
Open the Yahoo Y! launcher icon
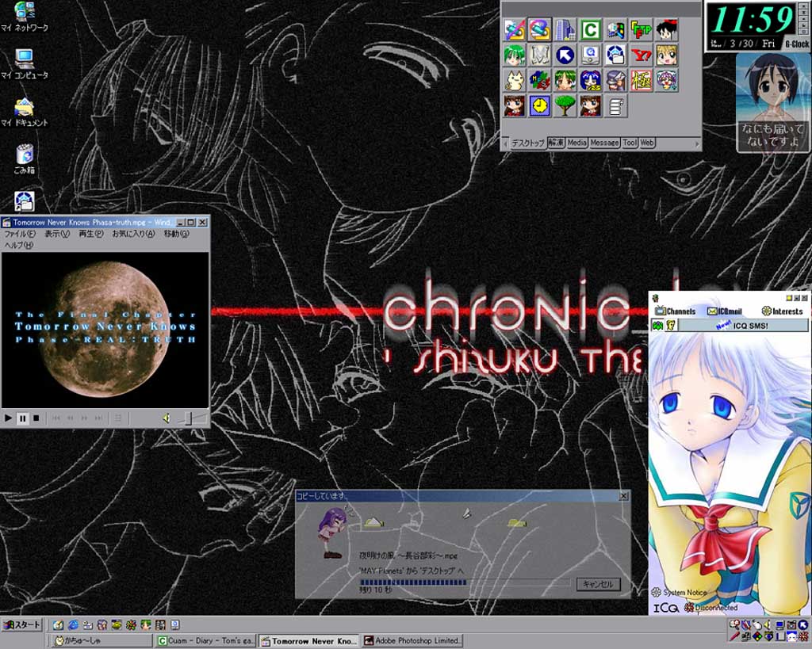641,55
